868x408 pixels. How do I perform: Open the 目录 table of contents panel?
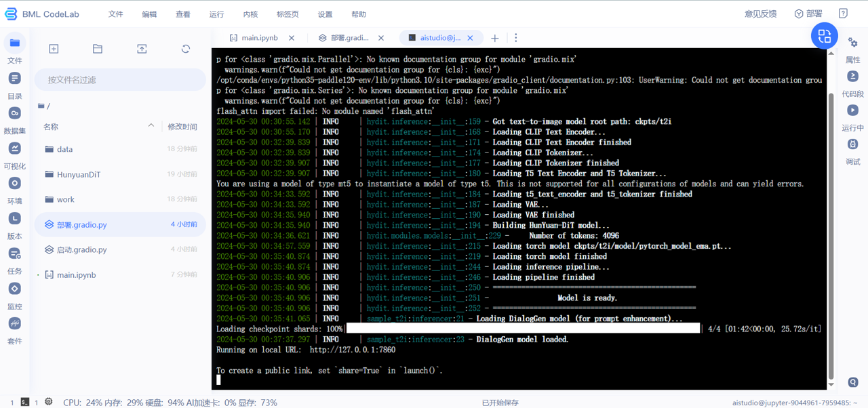14,85
